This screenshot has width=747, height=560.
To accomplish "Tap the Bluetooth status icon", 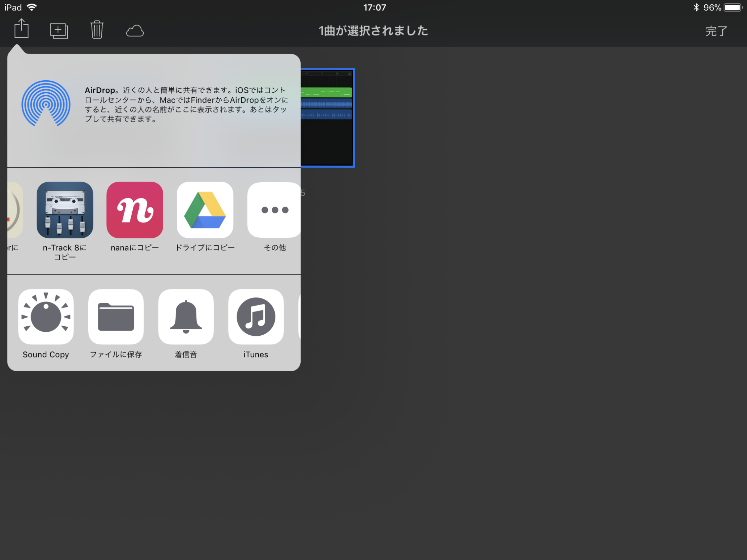I will click(x=696, y=7).
